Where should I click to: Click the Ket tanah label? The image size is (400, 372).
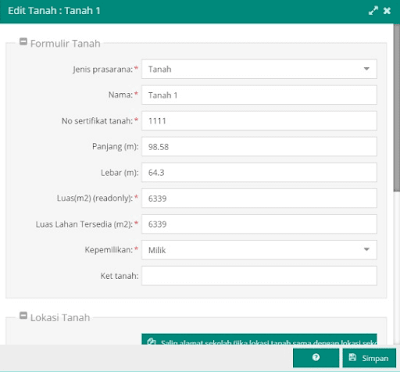(x=119, y=276)
